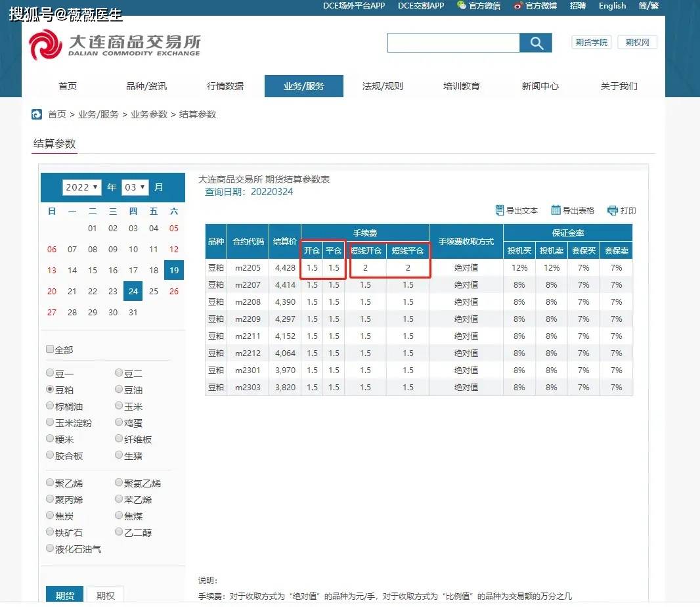The image size is (700, 607).
Task: Open the 招聘 recruitment link
Action: pyautogui.click(x=577, y=6)
